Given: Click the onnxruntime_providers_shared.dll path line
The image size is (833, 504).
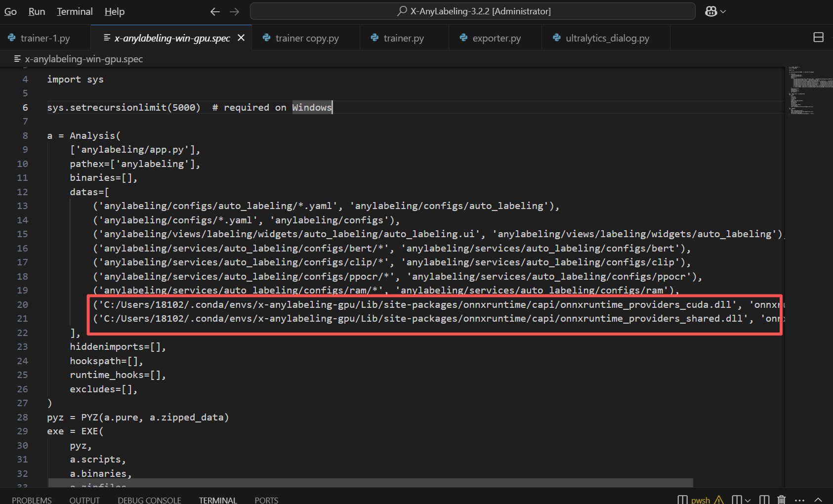Looking at the screenshot, I should click(438, 318).
